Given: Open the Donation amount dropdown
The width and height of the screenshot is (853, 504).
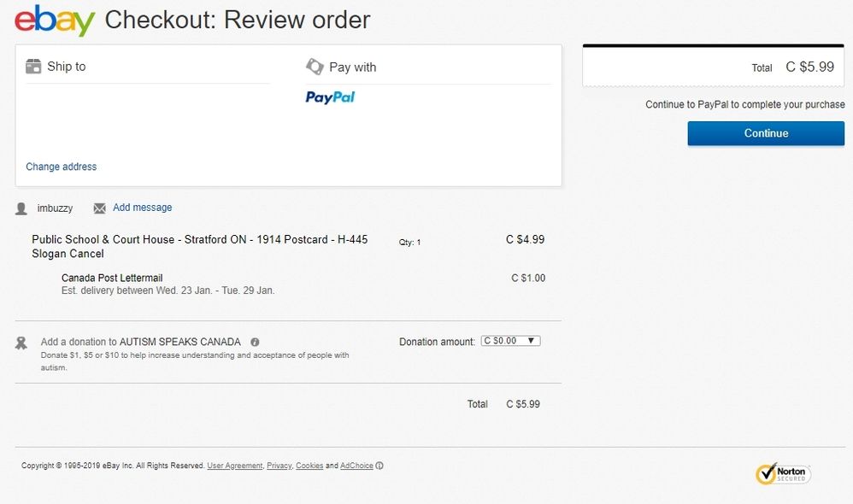Looking at the screenshot, I should coord(510,341).
